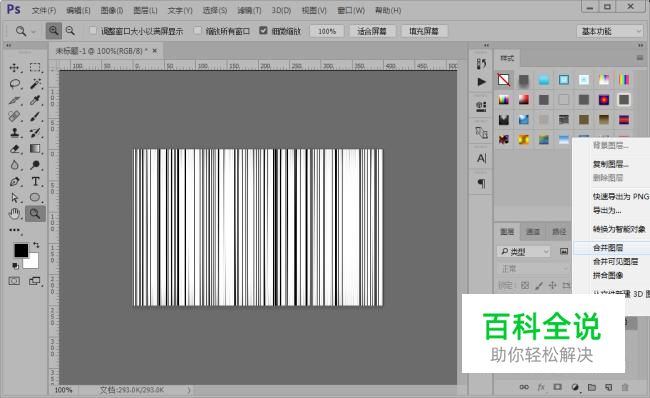The width and height of the screenshot is (650, 398).
Task: Open the 正常 blend mode dropdown
Action: 534,269
